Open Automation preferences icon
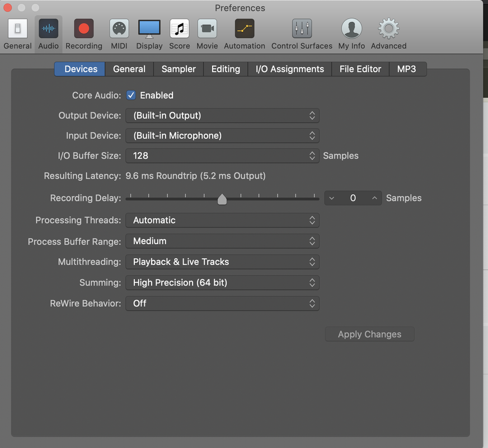Screen dimensions: 488x448 click(x=245, y=29)
